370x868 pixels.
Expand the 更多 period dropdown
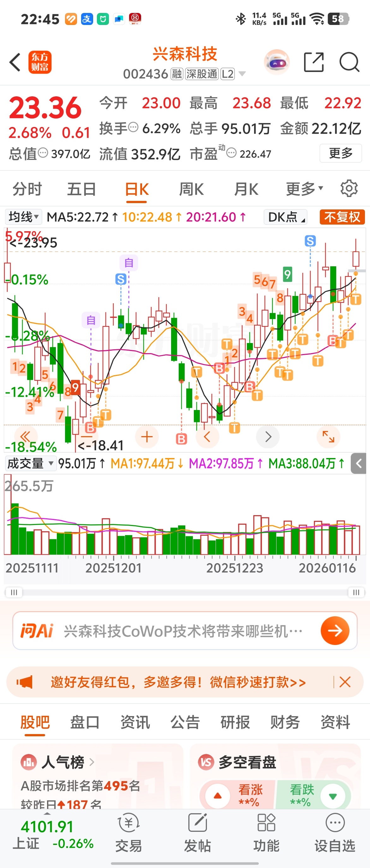(x=304, y=189)
